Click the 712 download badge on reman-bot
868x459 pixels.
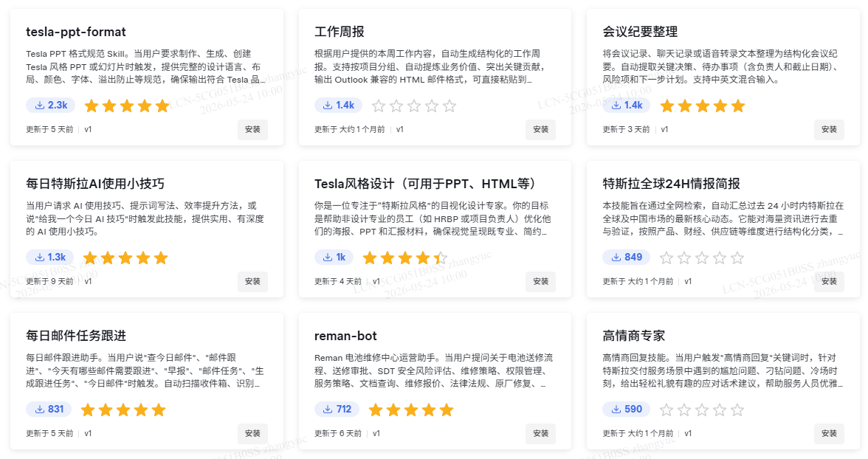(x=337, y=409)
